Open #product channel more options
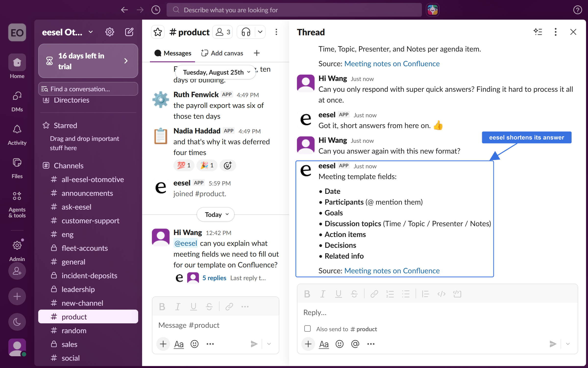588x368 pixels. point(276,32)
